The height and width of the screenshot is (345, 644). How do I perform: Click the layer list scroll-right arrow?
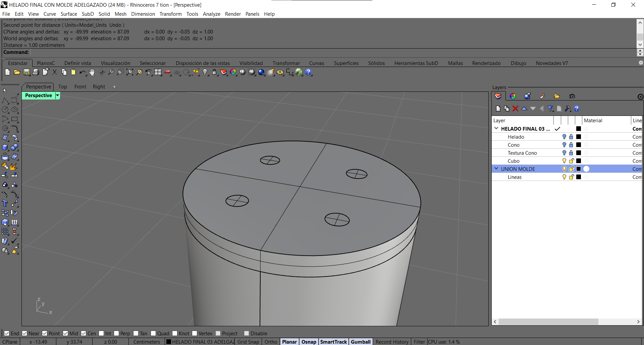click(638, 322)
